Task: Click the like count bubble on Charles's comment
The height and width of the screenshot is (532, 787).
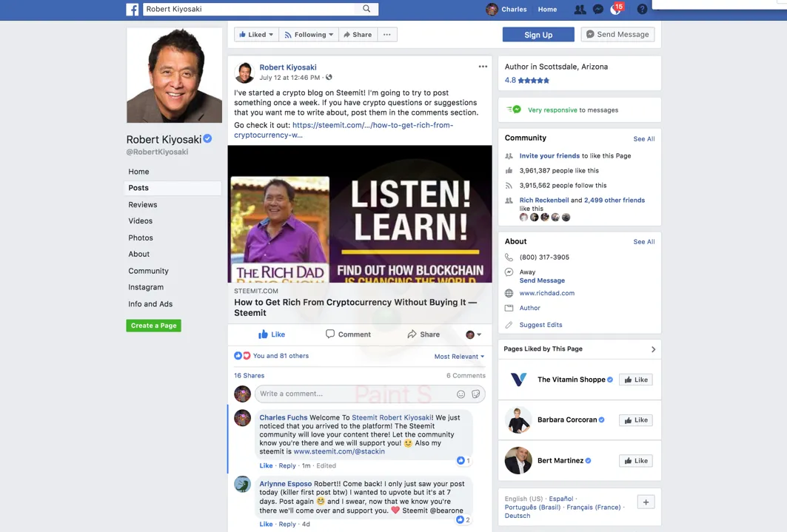Action: (463, 460)
